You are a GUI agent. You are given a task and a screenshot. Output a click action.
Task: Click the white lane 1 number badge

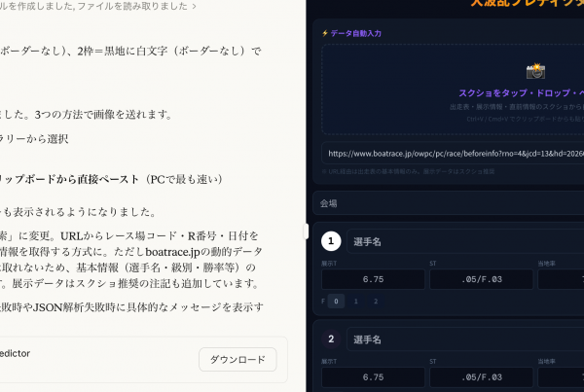pyautogui.click(x=331, y=241)
